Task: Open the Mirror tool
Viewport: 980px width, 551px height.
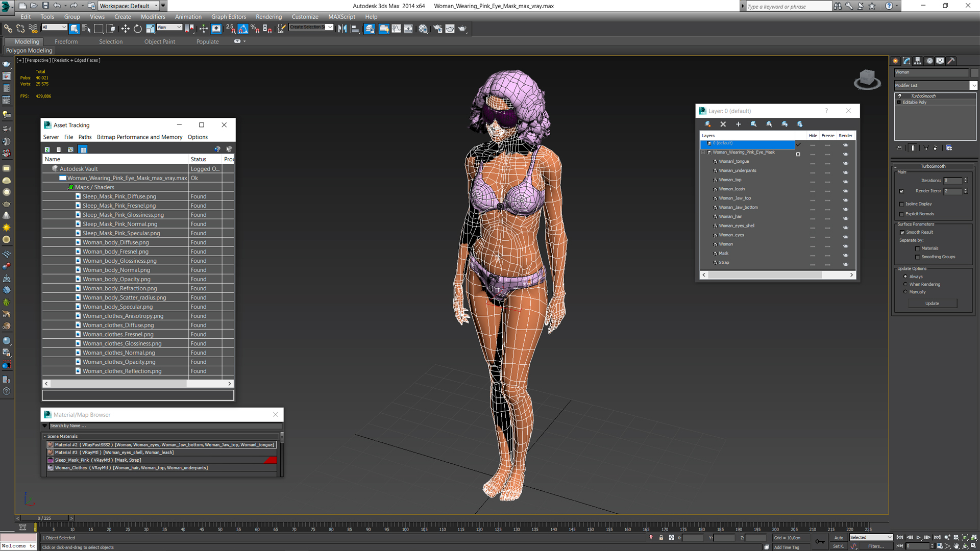Action: point(342,29)
